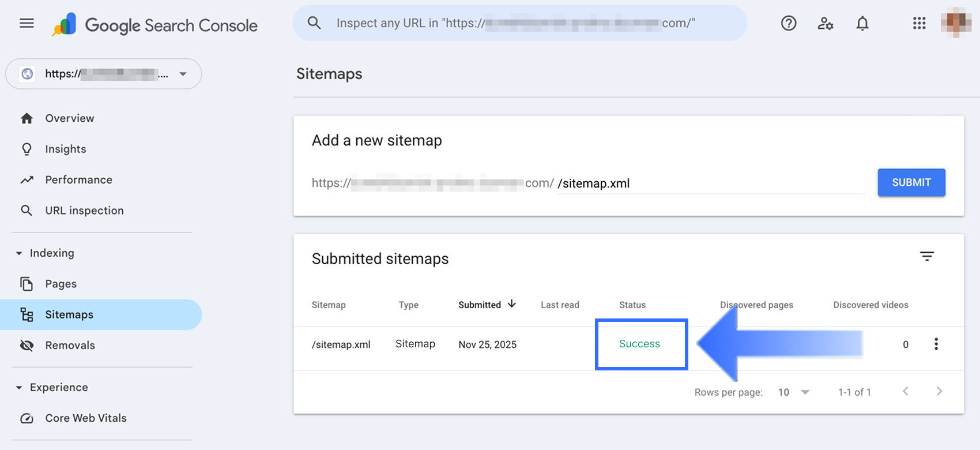
Task: Open the Performance report
Action: pos(78,180)
